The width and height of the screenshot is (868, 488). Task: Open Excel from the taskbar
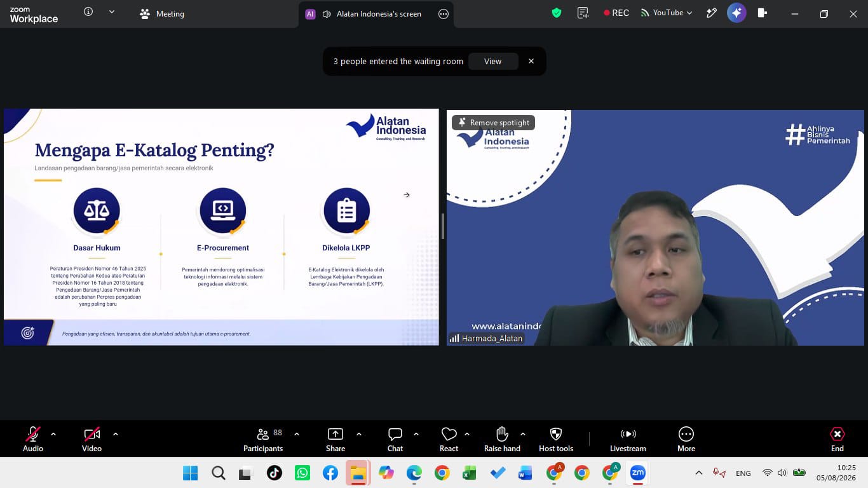pos(470,473)
